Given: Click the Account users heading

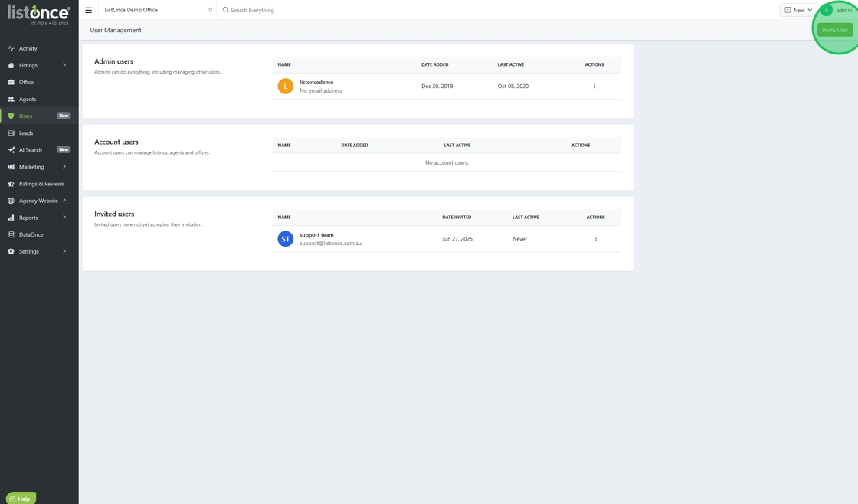Looking at the screenshot, I should coord(116,142).
